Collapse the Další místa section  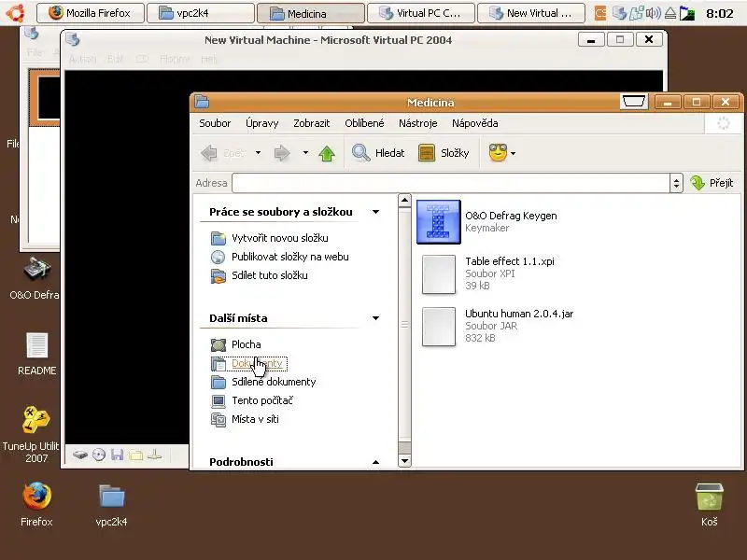click(x=376, y=318)
